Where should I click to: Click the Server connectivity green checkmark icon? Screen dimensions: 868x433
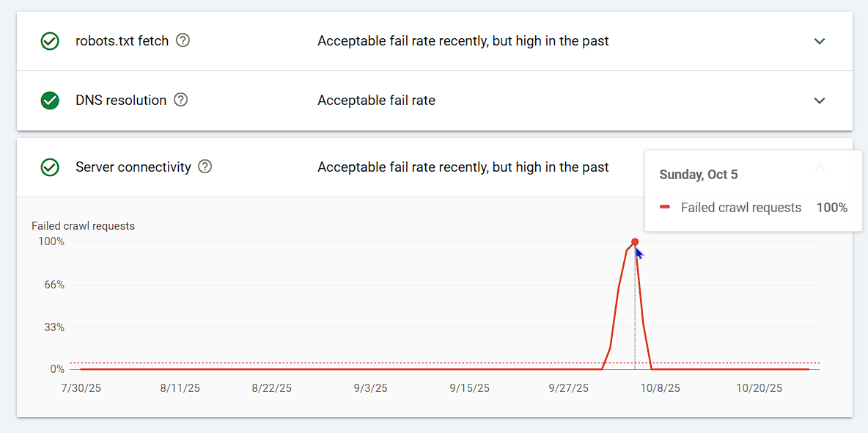(x=50, y=167)
